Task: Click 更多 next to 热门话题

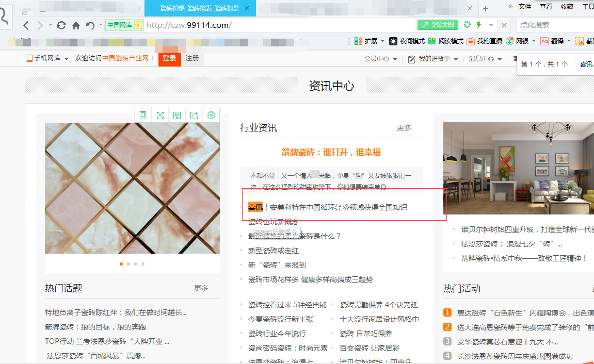Action: [201, 288]
